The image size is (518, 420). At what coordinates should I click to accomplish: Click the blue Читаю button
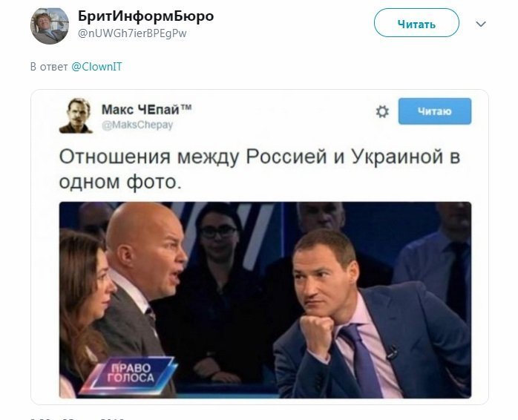click(x=435, y=111)
